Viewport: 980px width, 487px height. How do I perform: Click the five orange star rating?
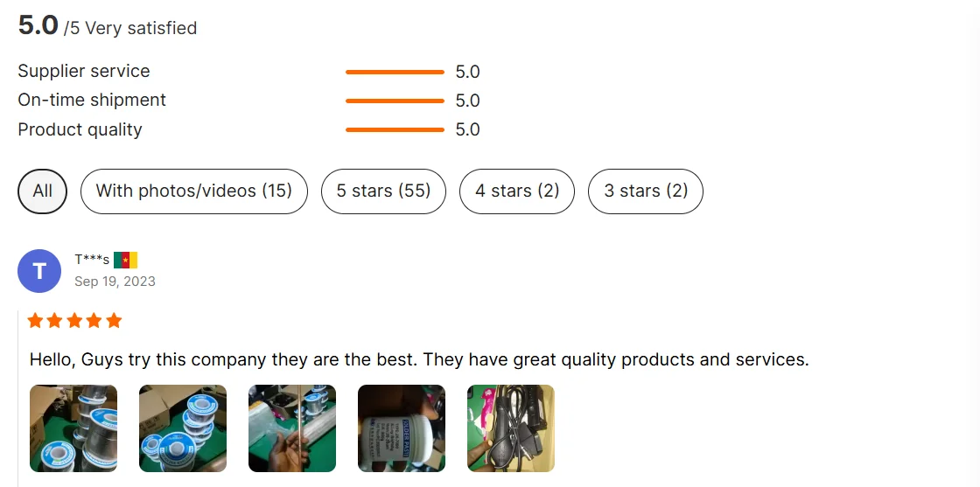[74, 321]
